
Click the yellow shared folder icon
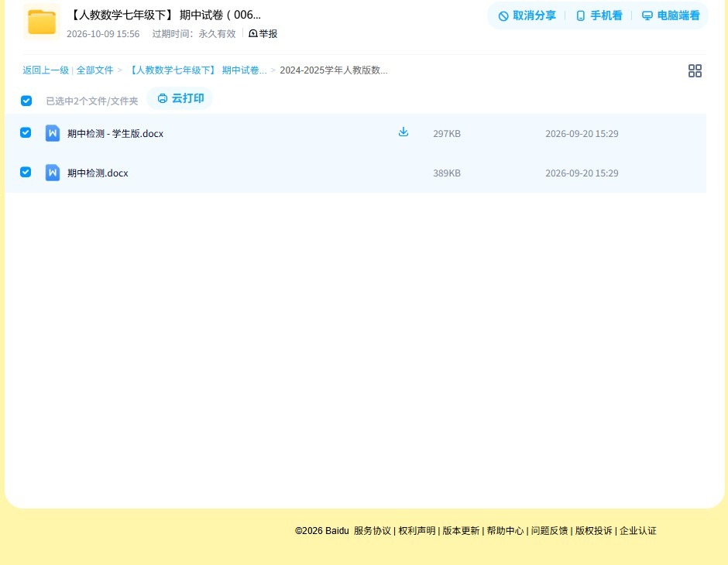tap(42, 22)
